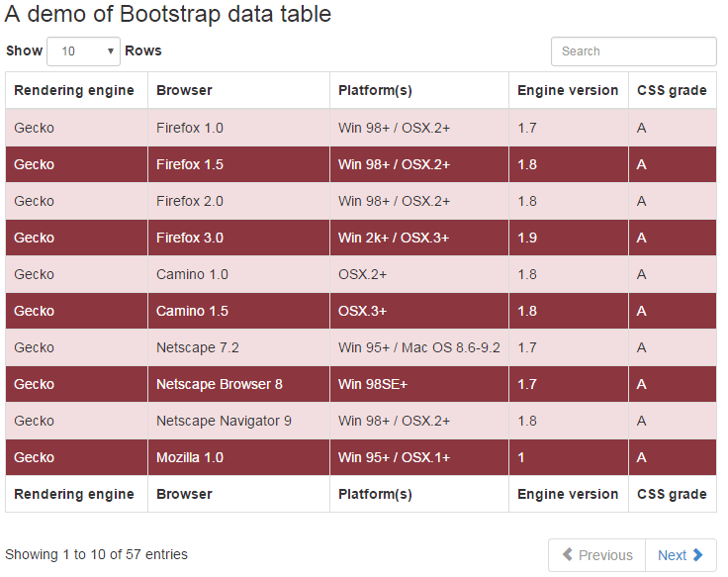This screenshot has width=728, height=577.
Task: Sort by Platform(s) column header at top
Action: (419, 90)
